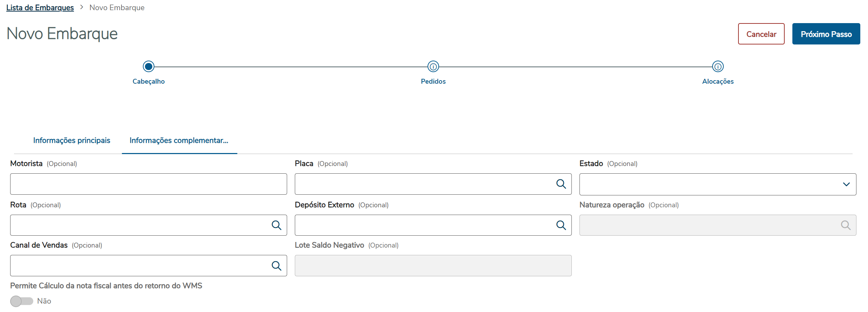Jump to the Alocações step circle

pos(718,66)
